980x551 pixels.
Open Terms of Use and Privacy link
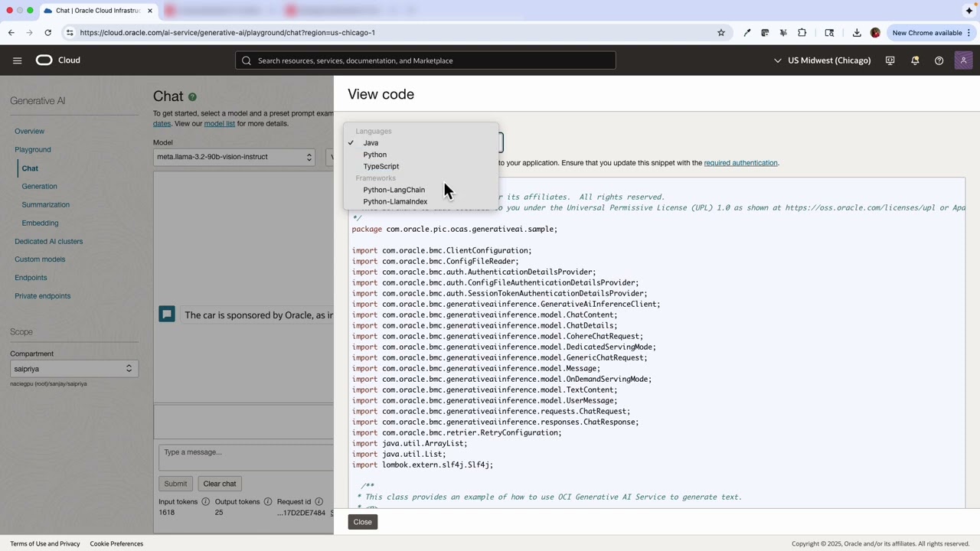pyautogui.click(x=45, y=544)
